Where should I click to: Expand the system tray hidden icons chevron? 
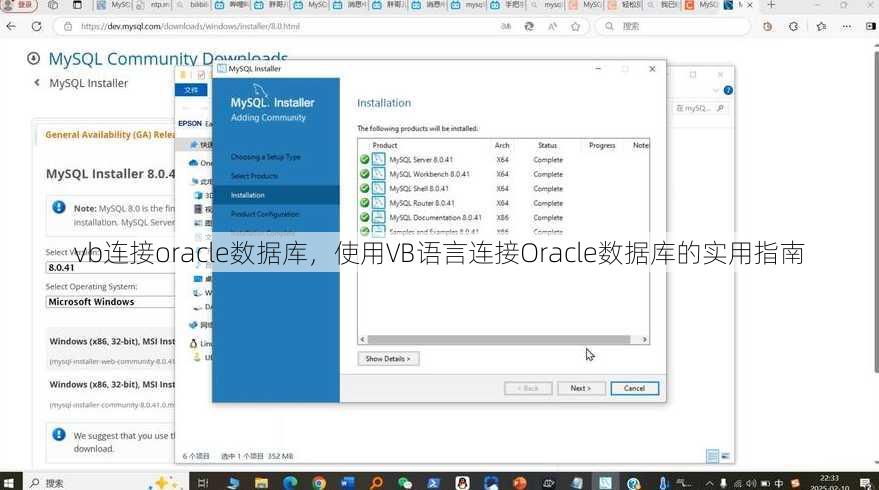tap(710, 483)
